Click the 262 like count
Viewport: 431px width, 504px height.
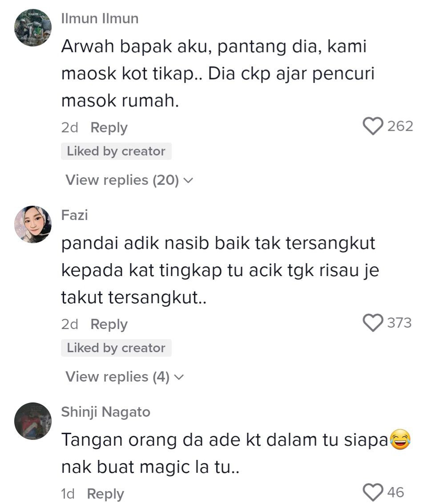pos(400,126)
